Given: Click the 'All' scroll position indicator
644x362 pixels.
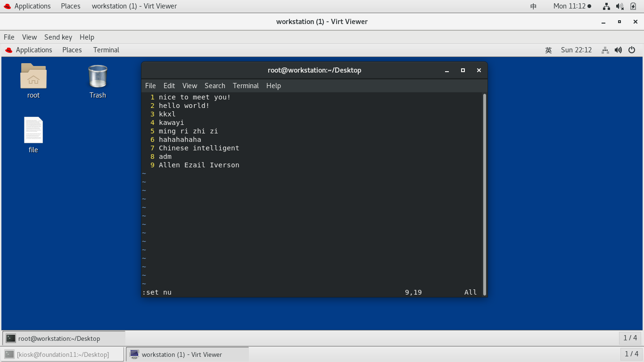Looking at the screenshot, I should 471,292.
